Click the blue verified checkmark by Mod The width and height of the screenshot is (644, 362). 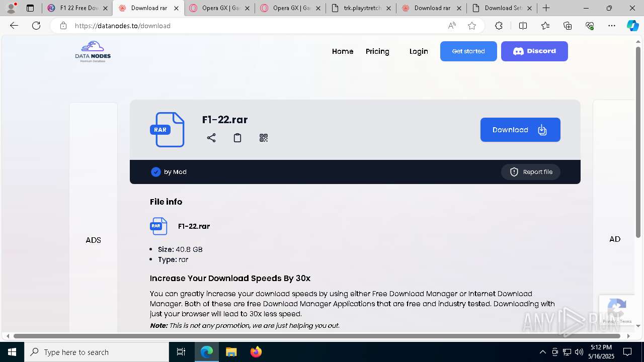pos(156,172)
